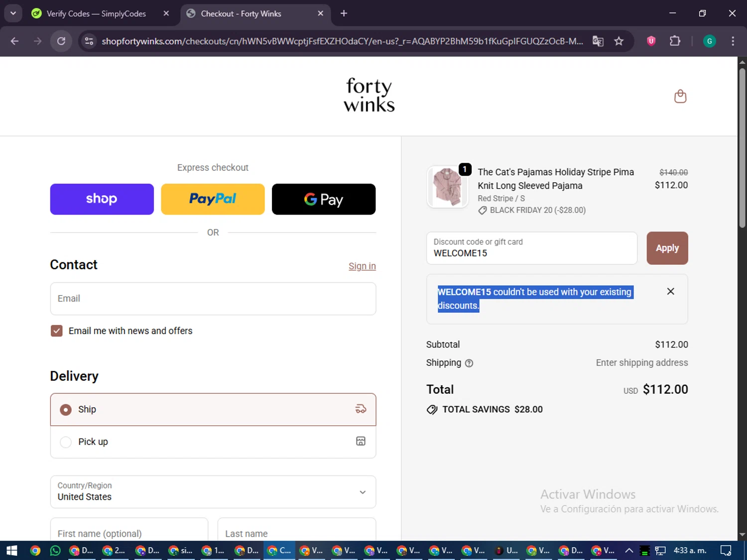Go back to the previous page
Viewport: 747px width, 560px height.
14,41
